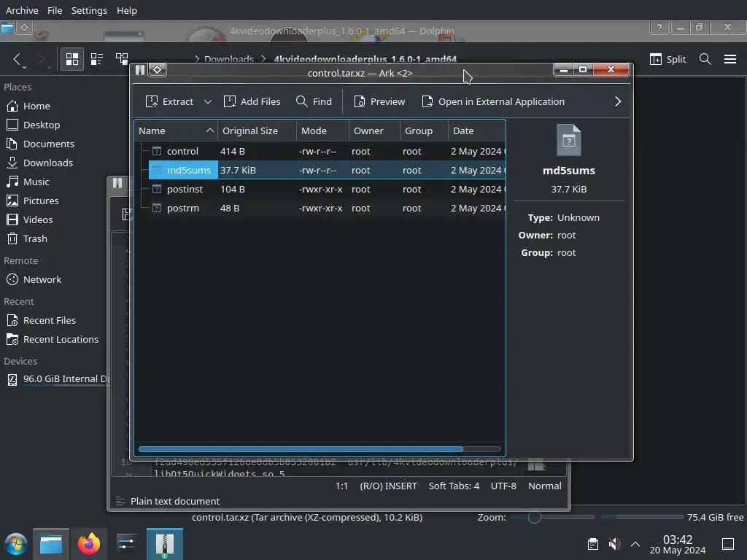Image resolution: width=747 pixels, height=560 pixels.
Task: Expand hidden system tray icons arrow
Action: pyautogui.click(x=635, y=544)
